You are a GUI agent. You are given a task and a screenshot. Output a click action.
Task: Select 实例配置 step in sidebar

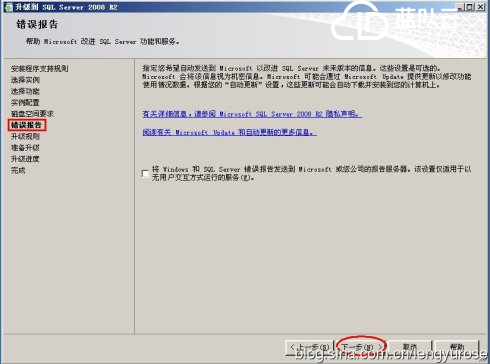[25, 102]
